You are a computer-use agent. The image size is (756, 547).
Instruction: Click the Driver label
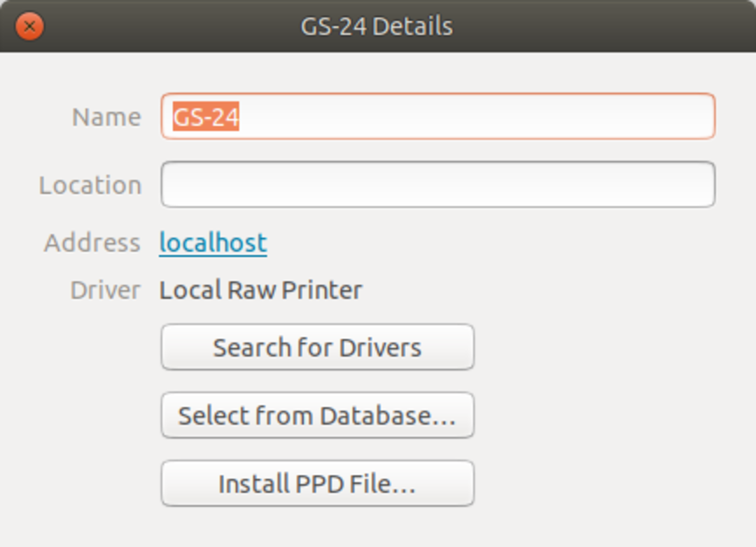[105, 290]
